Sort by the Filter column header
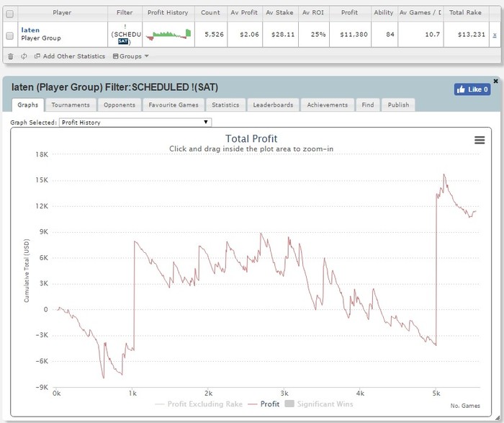This screenshot has height=423, width=504. [x=125, y=13]
